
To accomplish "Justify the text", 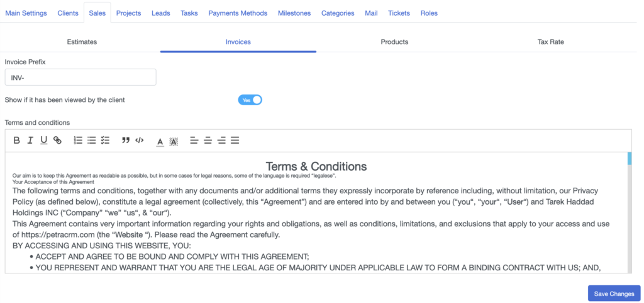I will [x=235, y=140].
